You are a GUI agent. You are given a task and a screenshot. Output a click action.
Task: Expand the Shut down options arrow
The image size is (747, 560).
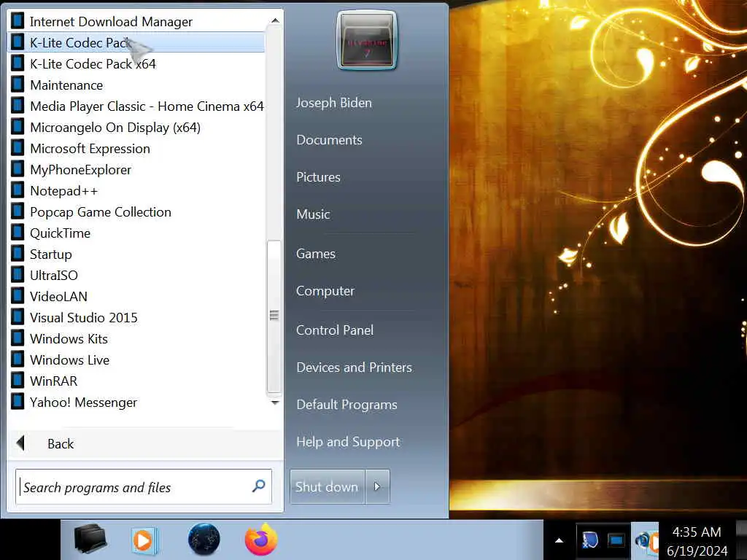pos(377,486)
